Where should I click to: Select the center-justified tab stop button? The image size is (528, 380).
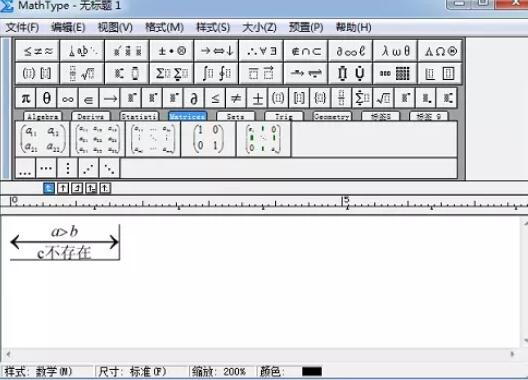tap(63, 188)
